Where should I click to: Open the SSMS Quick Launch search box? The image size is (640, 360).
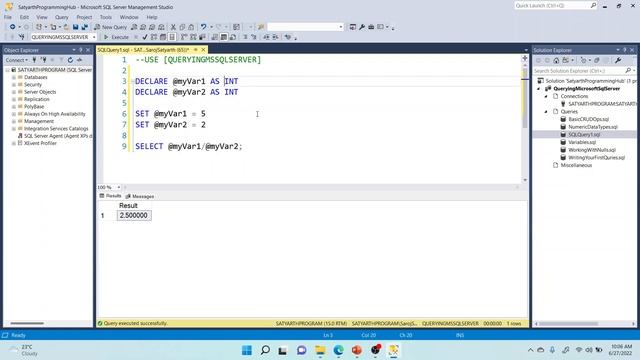tap(556, 6)
